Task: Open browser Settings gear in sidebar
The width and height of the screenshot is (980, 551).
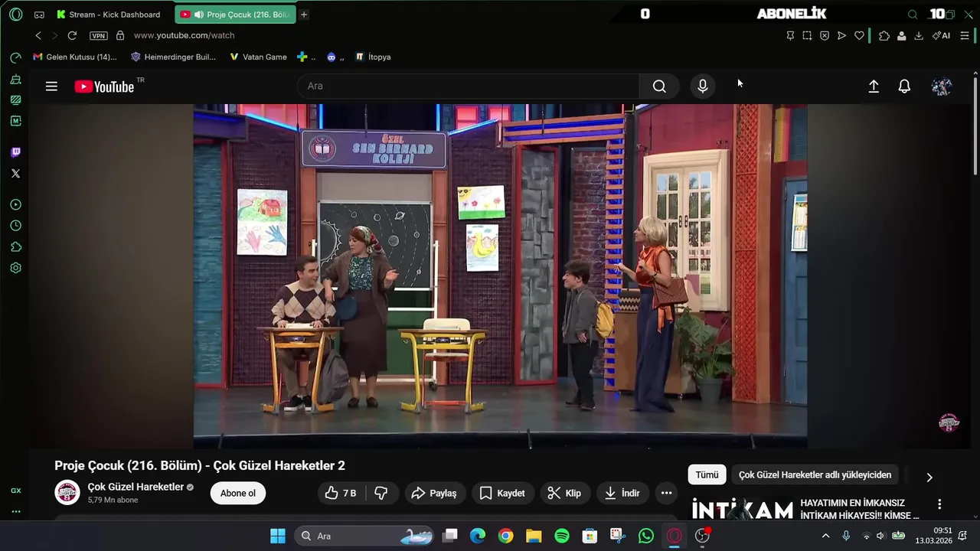Action: tap(15, 268)
